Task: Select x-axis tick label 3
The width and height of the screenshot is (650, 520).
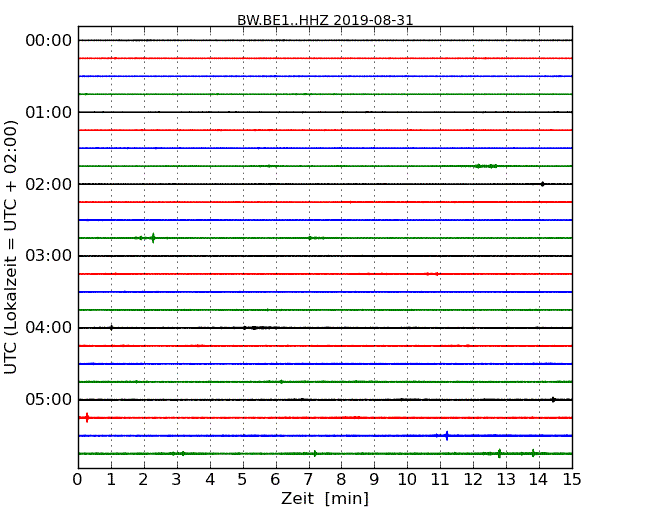Action: [177, 480]
